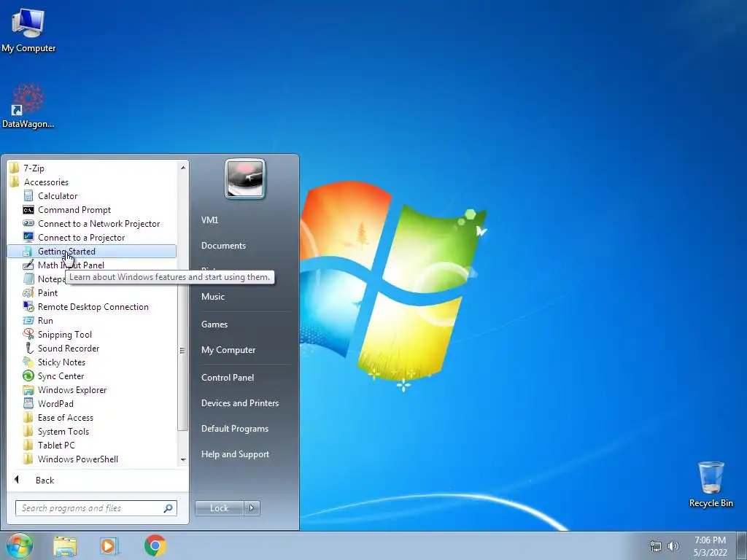This screenshot has width=747, height=560.
Task: Click the Run icon
Action: (28, 321)
